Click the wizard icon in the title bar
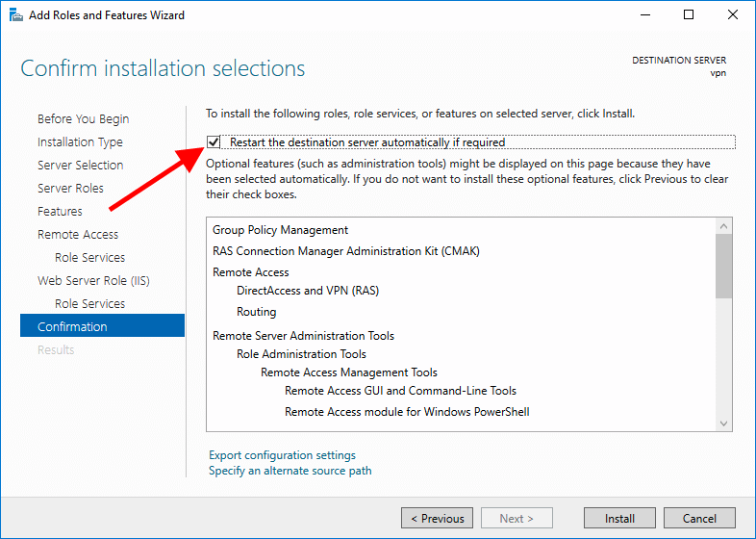Viewport: 756px width, 539px height. (15, 15)
